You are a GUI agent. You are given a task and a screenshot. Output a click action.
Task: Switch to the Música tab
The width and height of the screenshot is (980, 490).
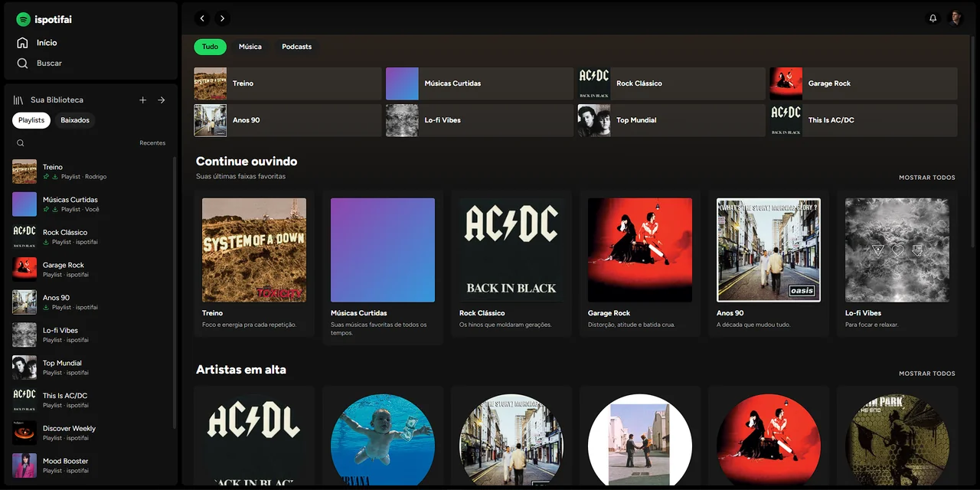250,47
